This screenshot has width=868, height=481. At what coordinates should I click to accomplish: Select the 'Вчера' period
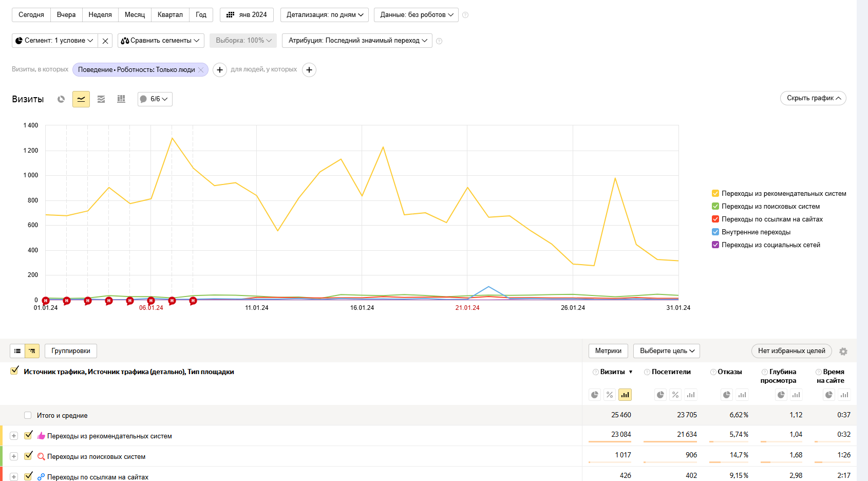coord(66,15)
